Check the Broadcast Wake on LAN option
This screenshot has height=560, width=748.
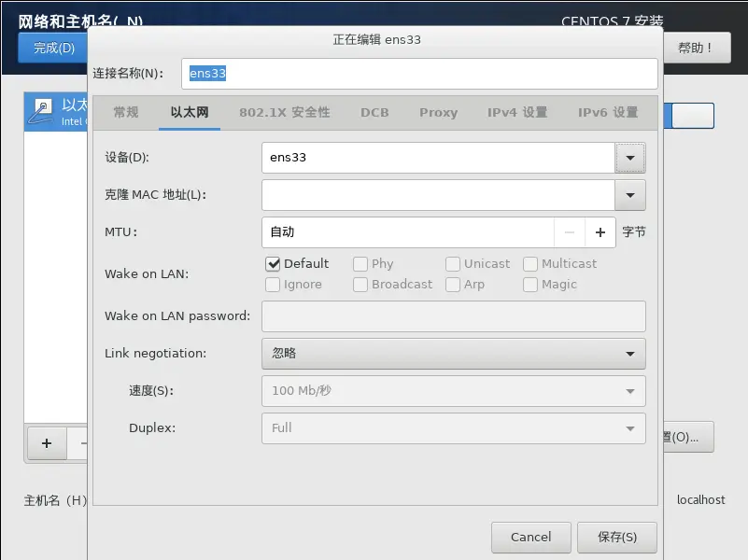360,285
